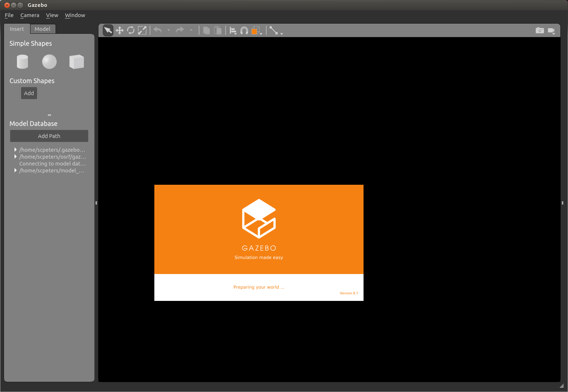This screenshot has width=568, height=392.
Task: Open the redo history dropdown
Action: [x=191, y=30]
